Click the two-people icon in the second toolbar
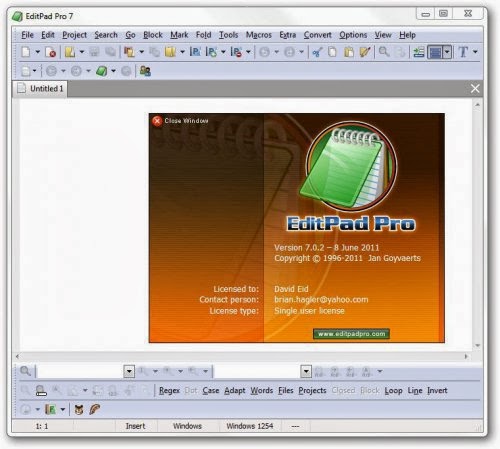 point(145,71)
